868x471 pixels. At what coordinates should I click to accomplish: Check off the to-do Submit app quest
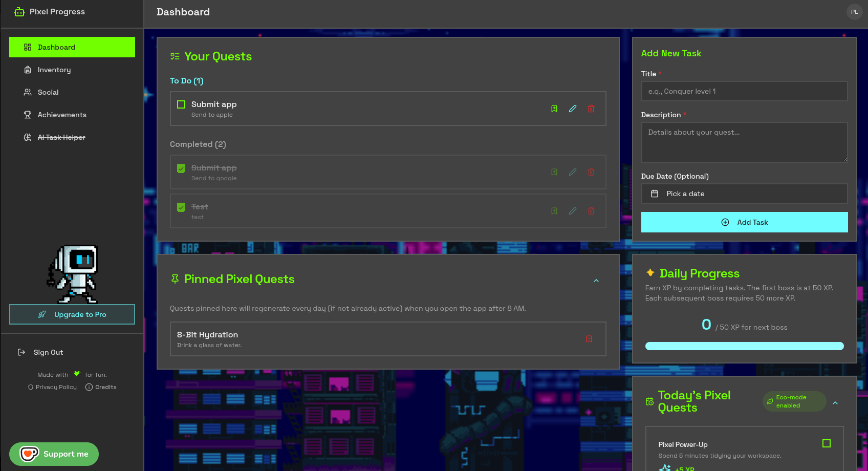(x=181, y=104)
